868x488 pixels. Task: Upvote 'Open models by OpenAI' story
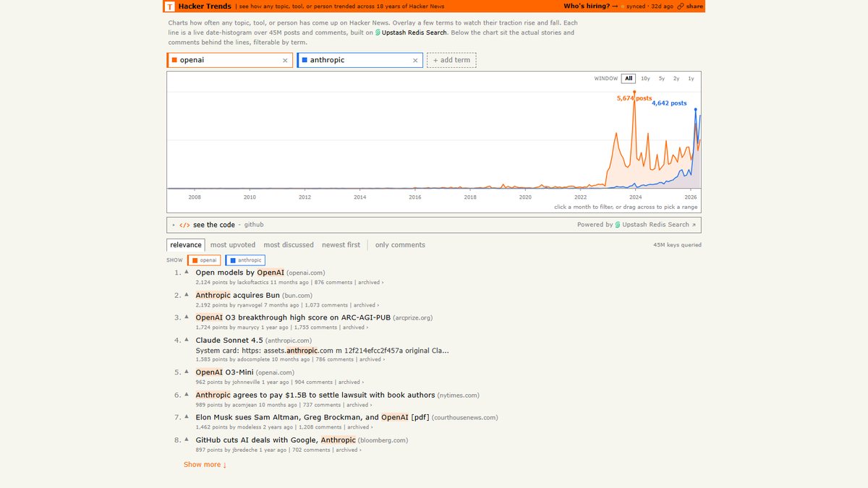(x=187, y=273)
